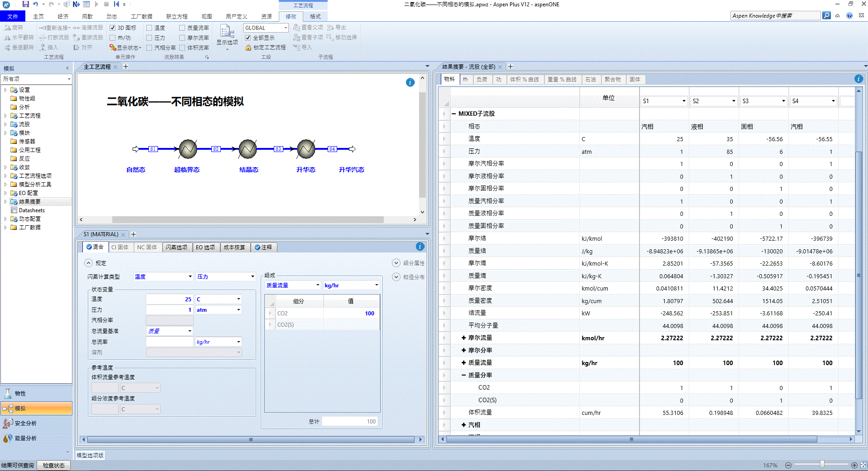The image size is (868, 471).
Task: Select Datasheets in the navigation tree
Action: (32, 210)
